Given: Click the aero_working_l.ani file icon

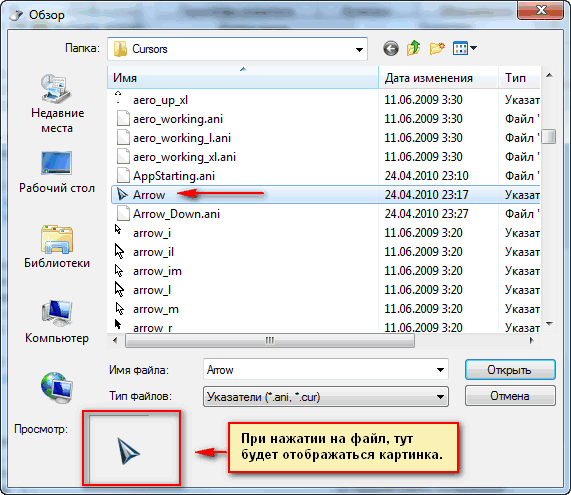Looking at the screenshot, I should point(123,138).
